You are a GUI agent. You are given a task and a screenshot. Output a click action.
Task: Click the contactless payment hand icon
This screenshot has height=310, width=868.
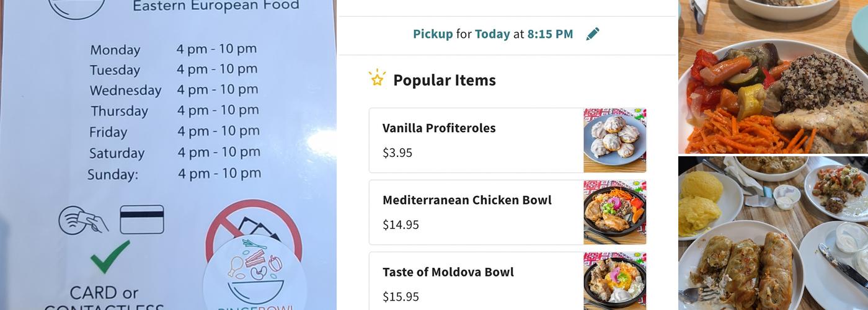[84, 220]
